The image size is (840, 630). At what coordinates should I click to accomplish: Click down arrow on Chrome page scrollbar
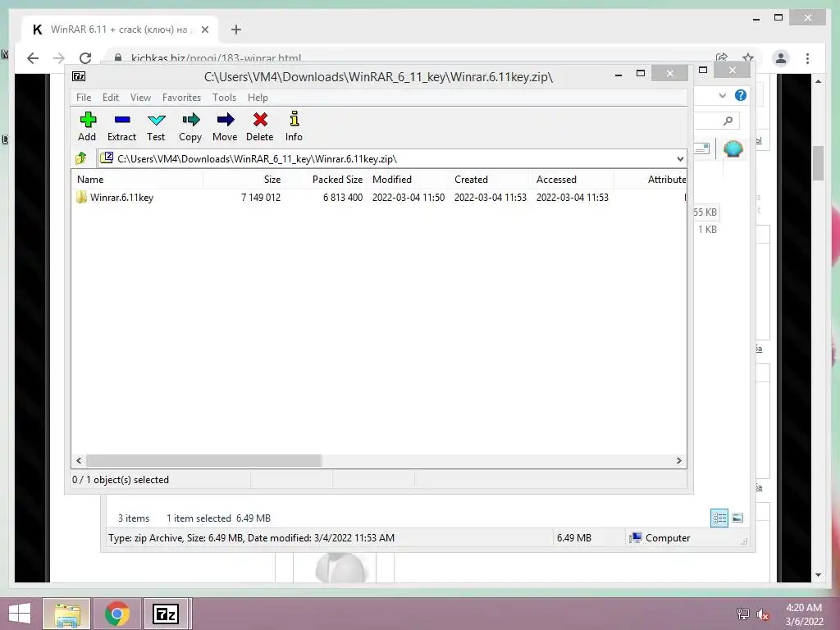(x=818, y=575)
